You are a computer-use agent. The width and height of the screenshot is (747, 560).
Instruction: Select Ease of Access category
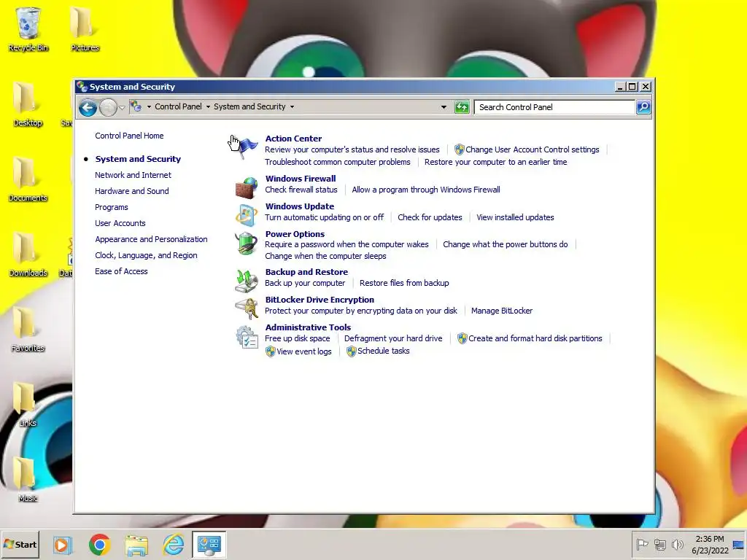(x=121, y=271)
